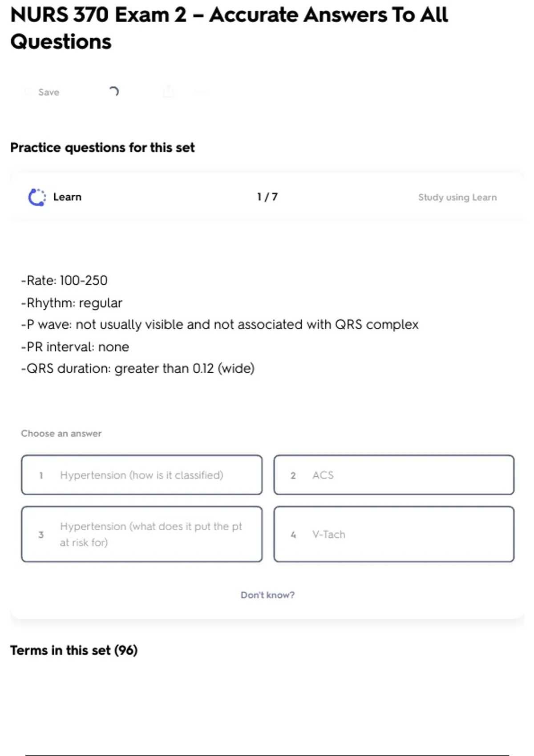
Task: Click the 'Terms in this set (96)' heading
Action: (74, 650)
